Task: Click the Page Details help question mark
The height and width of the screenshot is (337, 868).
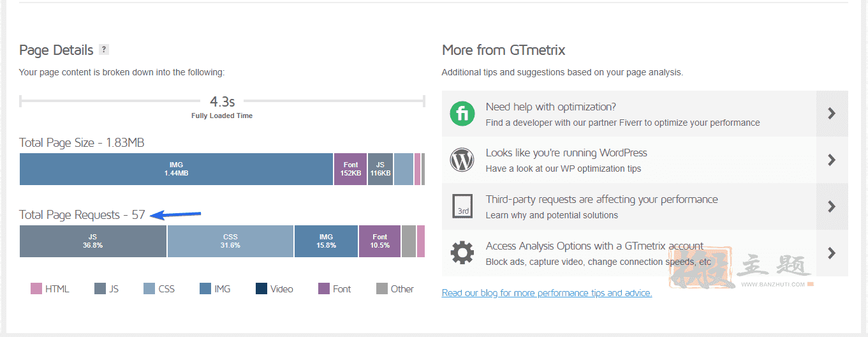Action: coord(104,50)
